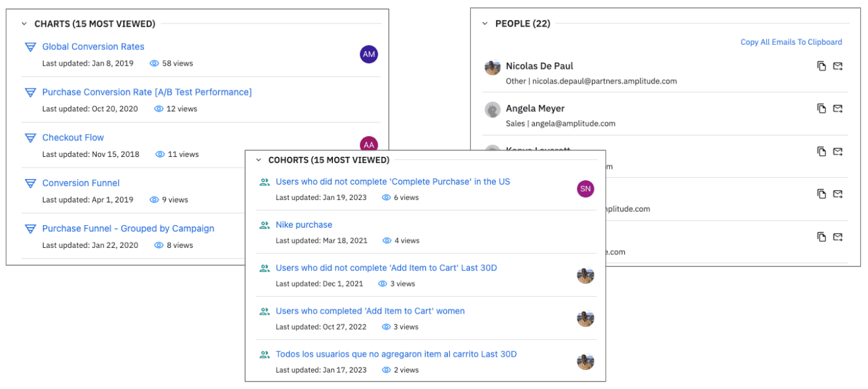Collapse the People section
This screenshot has height=389, width=868.
point(485,24)
